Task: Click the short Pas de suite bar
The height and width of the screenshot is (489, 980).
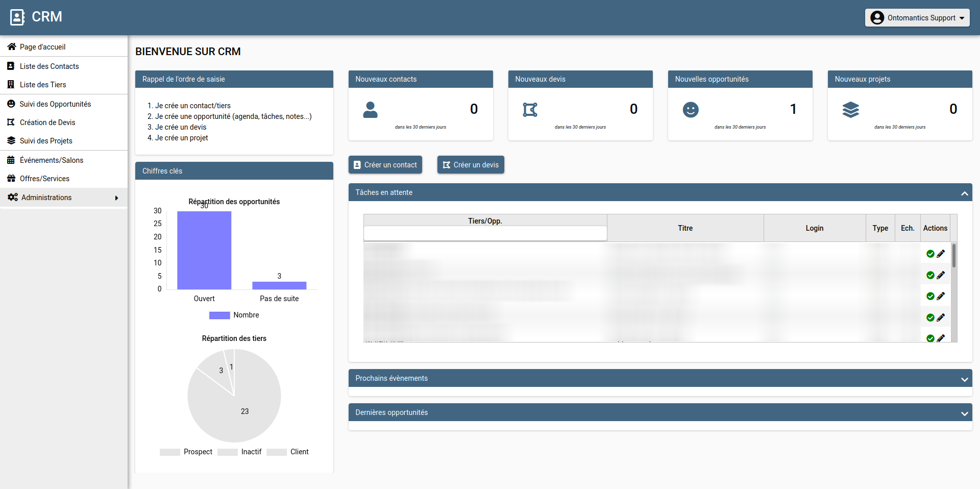Action: coord(279,285)
